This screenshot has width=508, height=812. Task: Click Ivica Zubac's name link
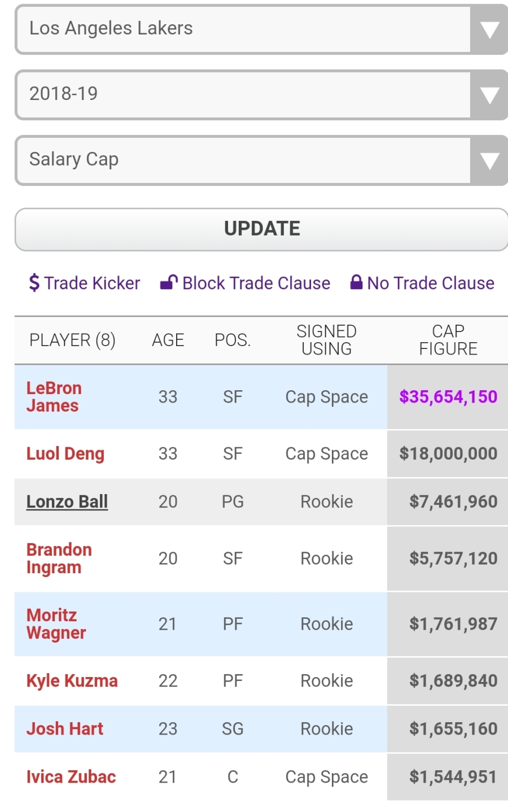click(71, 777)
